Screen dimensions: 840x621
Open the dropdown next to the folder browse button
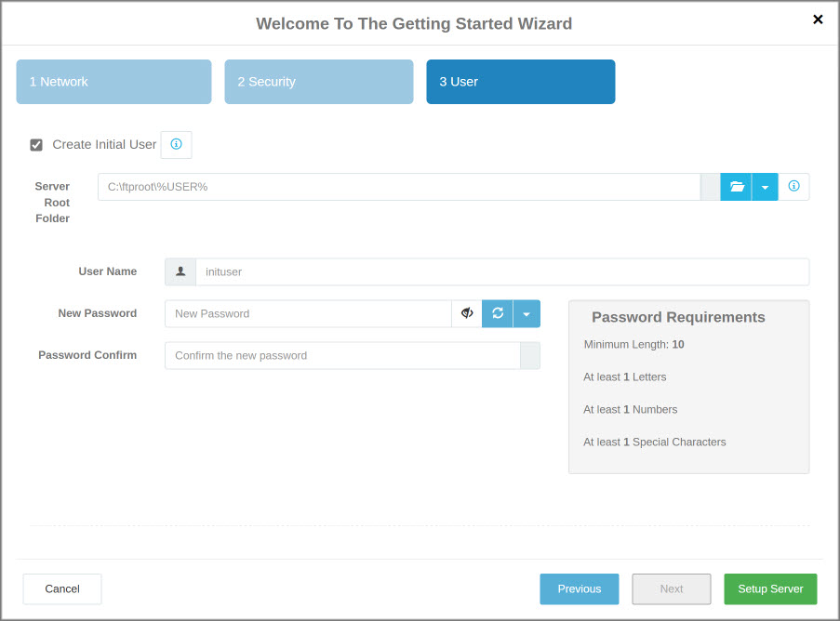765,186
